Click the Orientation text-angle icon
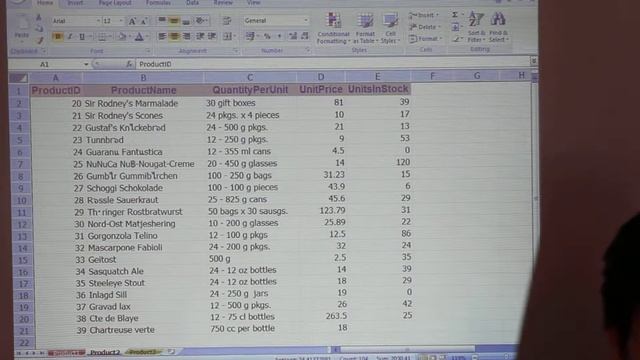The image size is (640, 360). point(200,20)
